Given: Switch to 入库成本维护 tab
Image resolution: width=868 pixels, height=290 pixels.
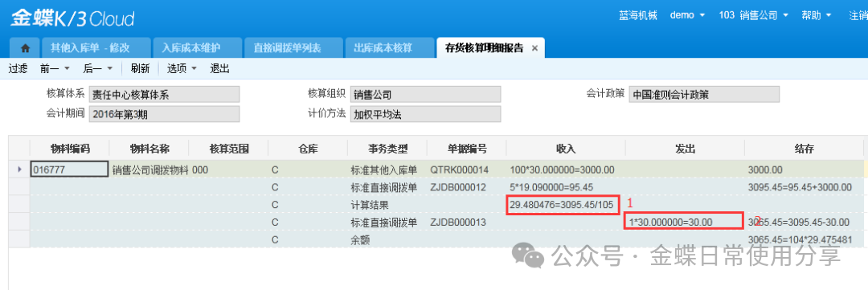Looking at the screenshot, I should pyautogui.click(x=199, y=48).
